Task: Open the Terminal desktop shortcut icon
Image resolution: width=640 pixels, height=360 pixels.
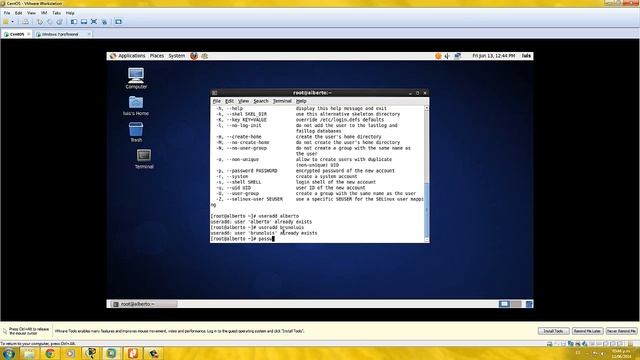Action: [144, 156]
